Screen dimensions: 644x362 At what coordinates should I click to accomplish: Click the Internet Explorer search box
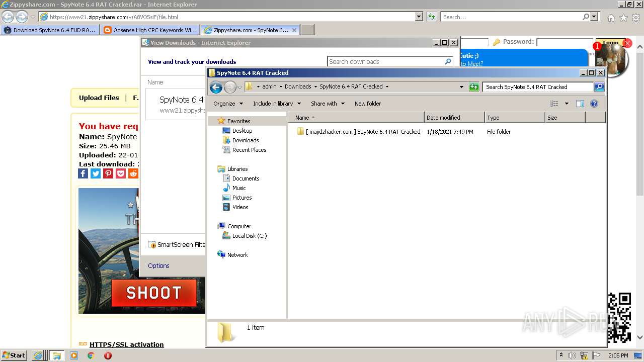click(x=511, y=17)
